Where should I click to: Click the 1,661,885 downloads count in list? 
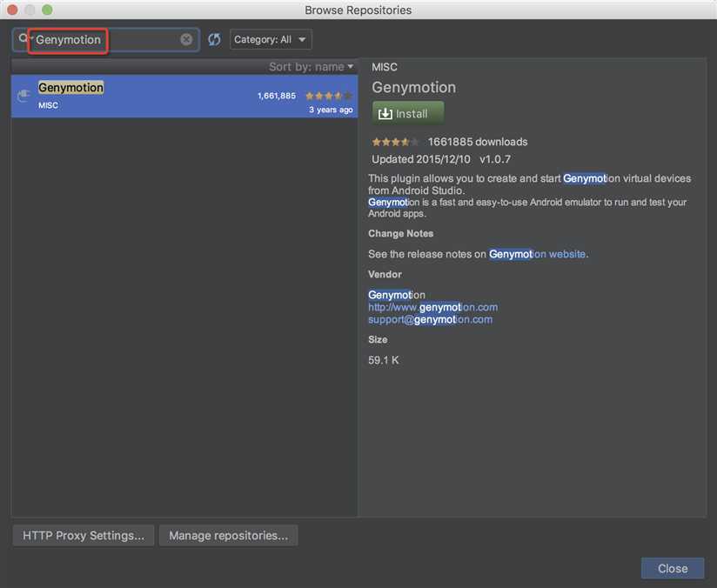[276, 96]
